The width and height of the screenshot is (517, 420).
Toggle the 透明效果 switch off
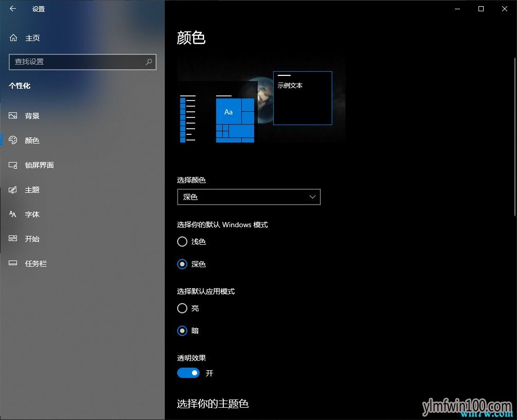click(x=188, y=373)
